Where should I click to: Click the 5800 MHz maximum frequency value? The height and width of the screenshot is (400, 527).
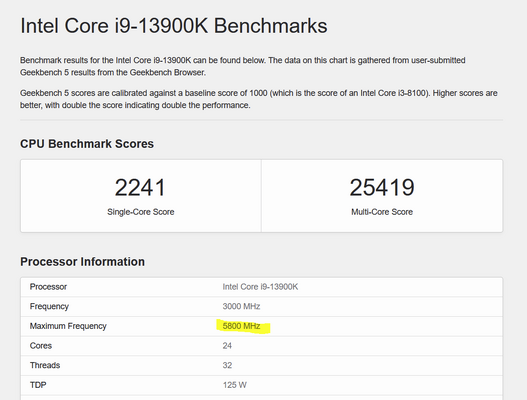pyautogui.click(x=241, y=326)
